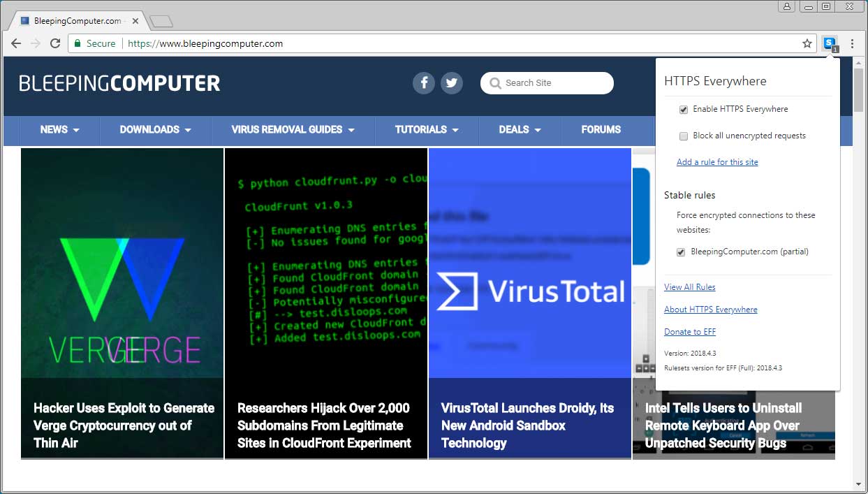Go back using the back arrow

click(x=16, y=44)
